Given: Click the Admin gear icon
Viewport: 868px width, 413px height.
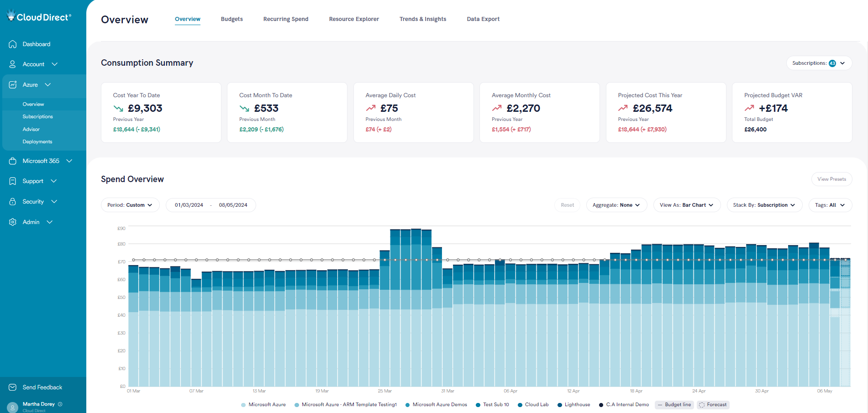Looking at the screenshot, I should (13, 222).
